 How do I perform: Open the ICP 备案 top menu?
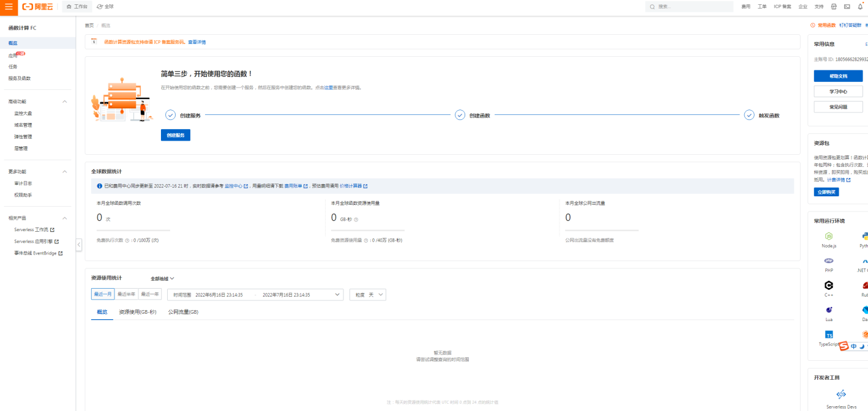(782, 6)
